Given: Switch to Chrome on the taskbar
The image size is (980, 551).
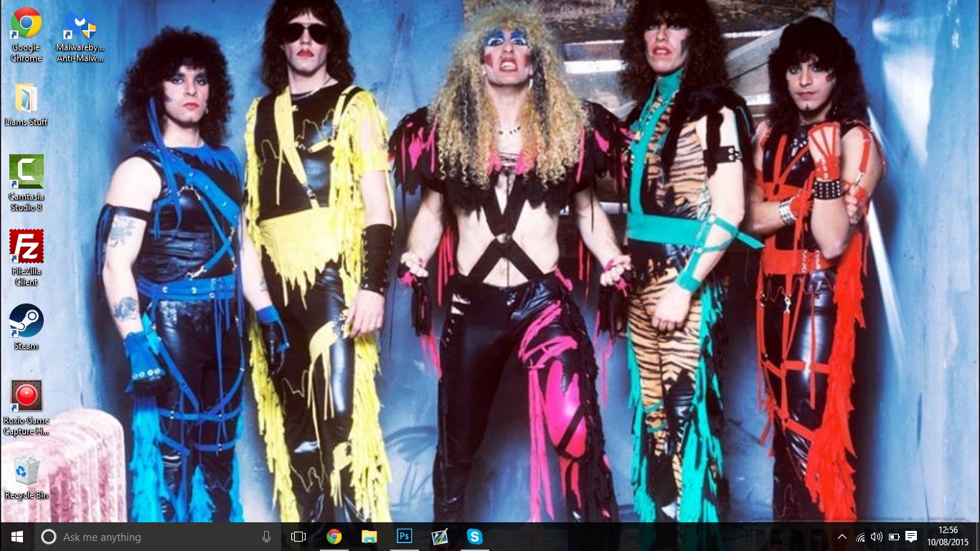Looking at the screenshot, I should coord(334,537).
